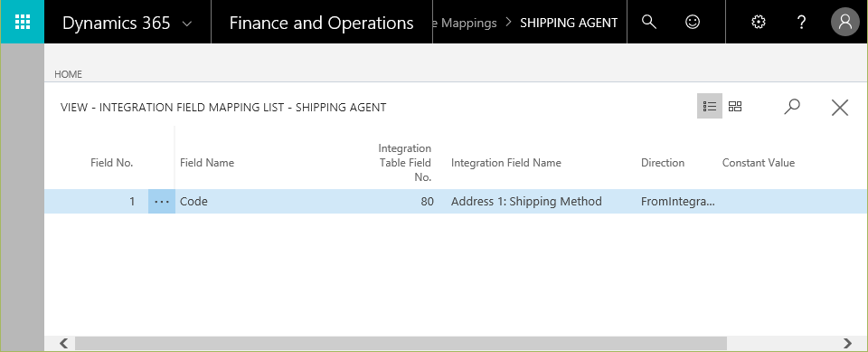Switch to tile view layout icon
Screen dimensions: 868x352
click(x=735, y=107)
